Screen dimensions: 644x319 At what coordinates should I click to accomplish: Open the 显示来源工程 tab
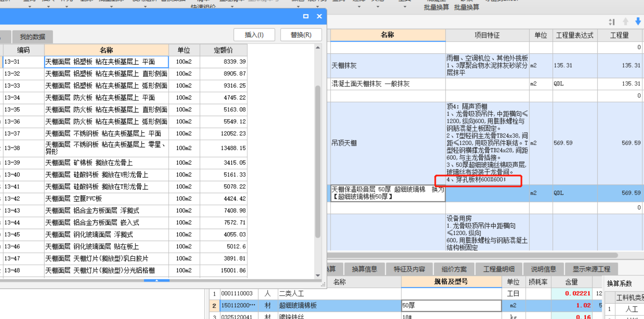[591, 269]
